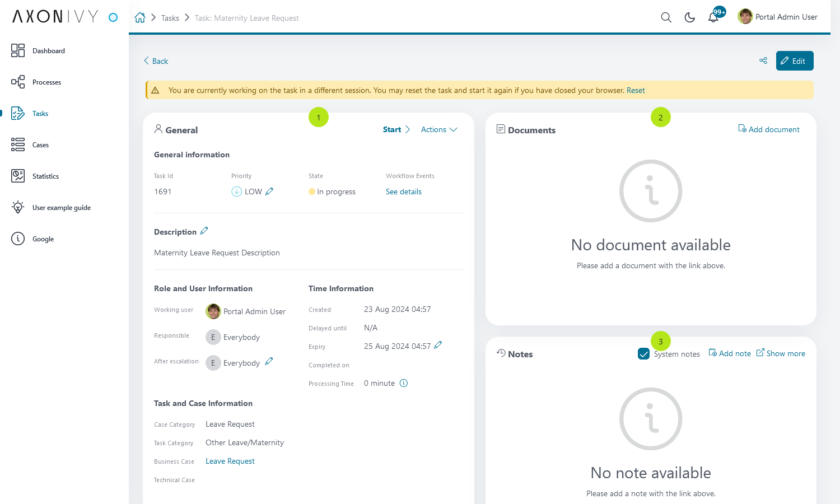Click the Statistics chart icon
The height and width of the screenshot is (504, 840).
click(x=18, y=176)
